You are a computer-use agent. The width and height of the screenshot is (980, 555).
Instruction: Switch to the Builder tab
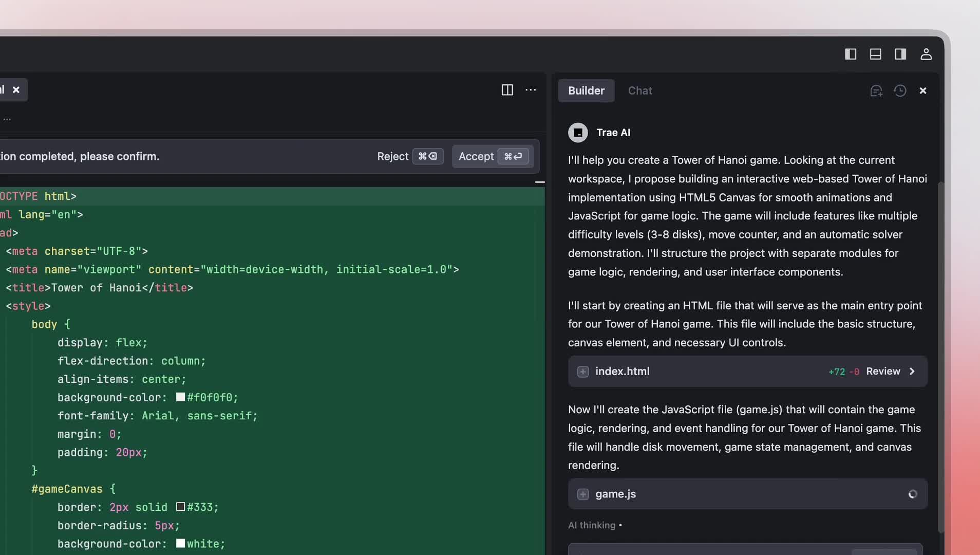(586, 91)
